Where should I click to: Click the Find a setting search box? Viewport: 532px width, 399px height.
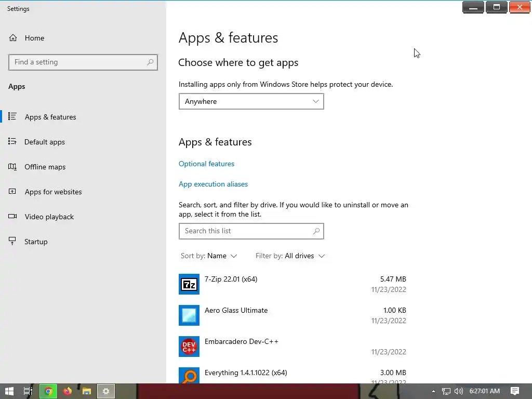click(x=83, y=62)
